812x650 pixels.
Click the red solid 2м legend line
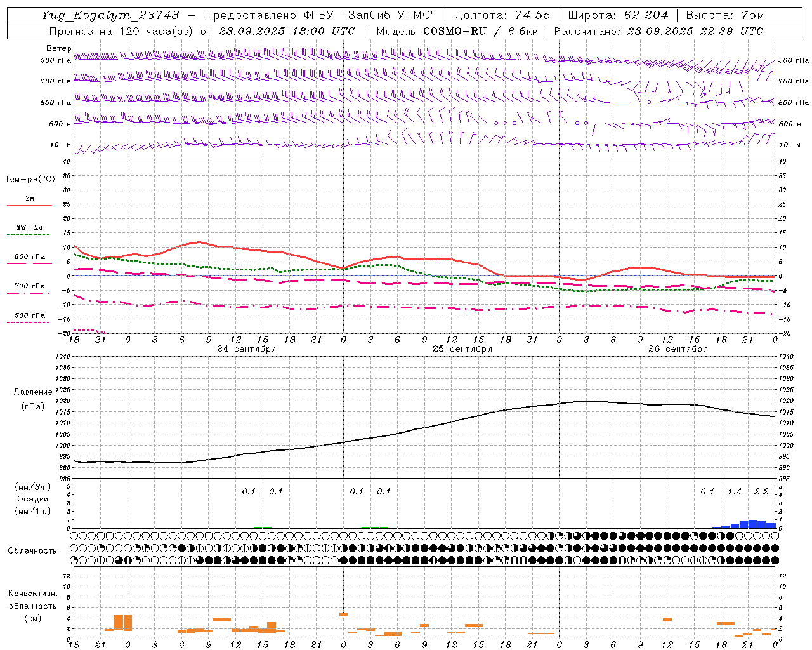click(30, 206)
